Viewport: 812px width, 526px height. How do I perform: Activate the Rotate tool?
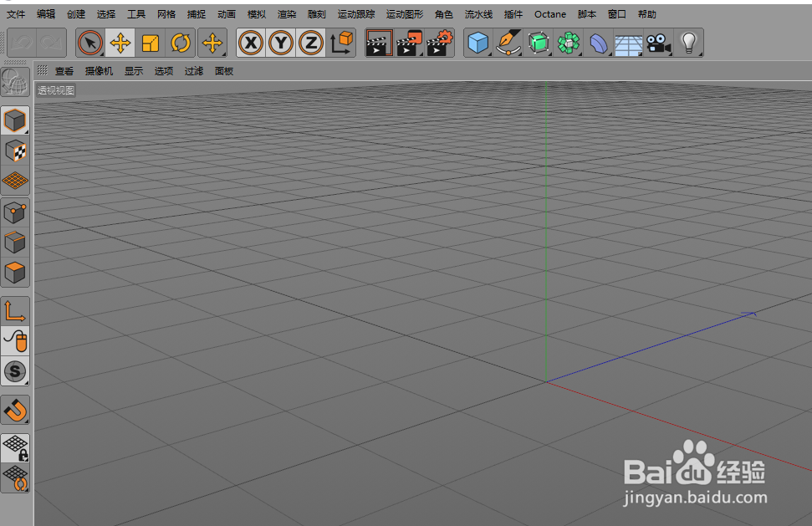181,43
